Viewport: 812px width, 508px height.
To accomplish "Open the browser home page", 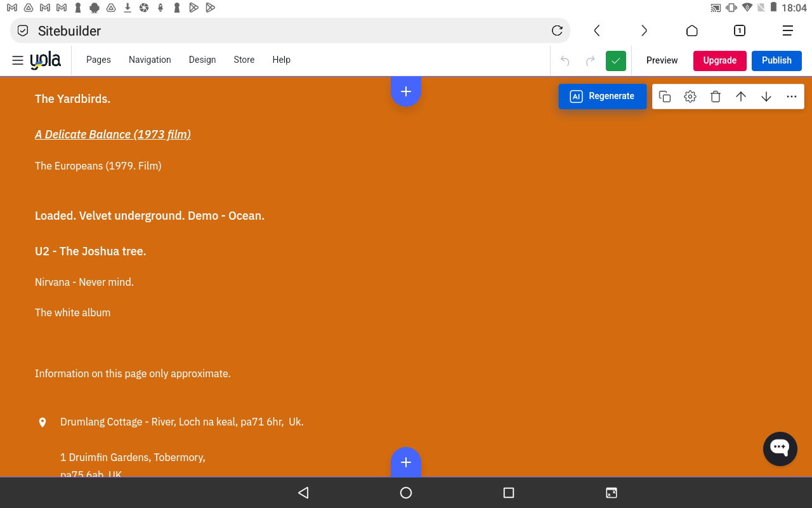I will coord(692,30).
